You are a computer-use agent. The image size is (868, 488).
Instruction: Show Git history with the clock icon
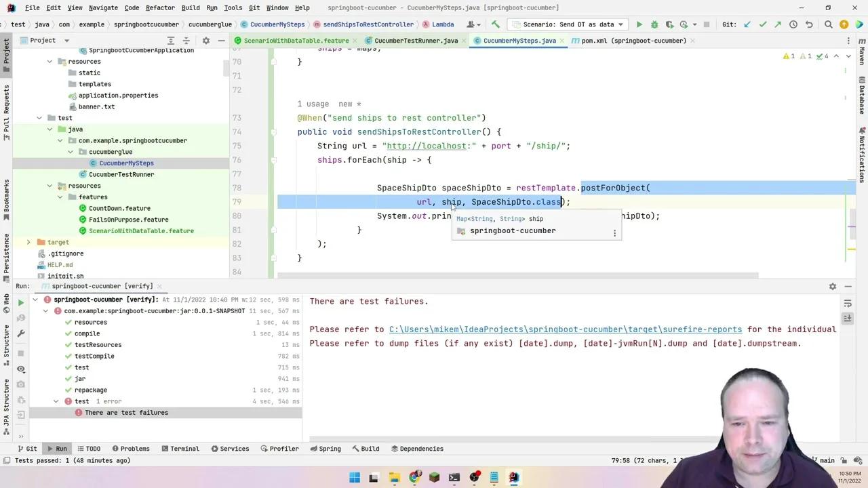tap(793, 24)
